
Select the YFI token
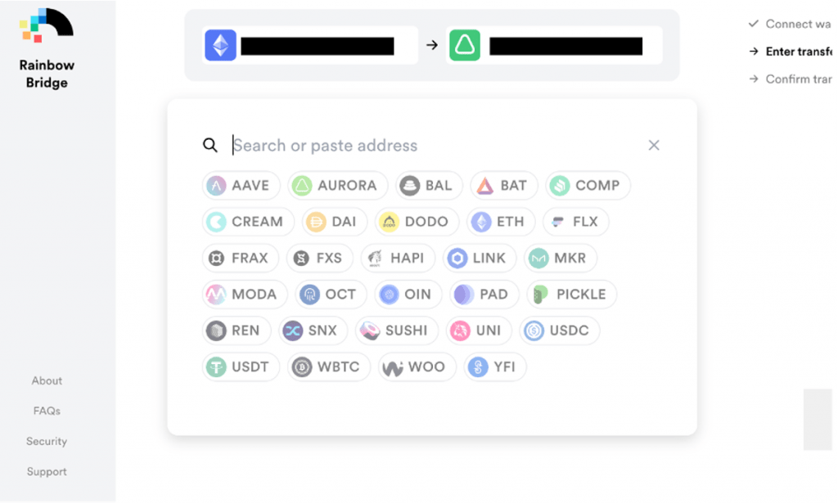tap(495, 367)
